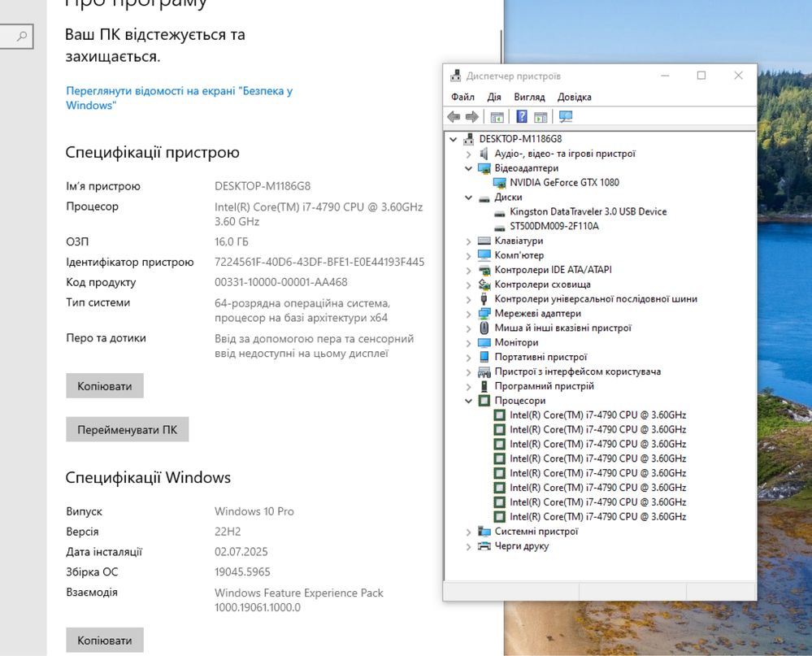Click the Комп'ютер category icon
Screen dimensions: 812x656
[x=484, y=255]
